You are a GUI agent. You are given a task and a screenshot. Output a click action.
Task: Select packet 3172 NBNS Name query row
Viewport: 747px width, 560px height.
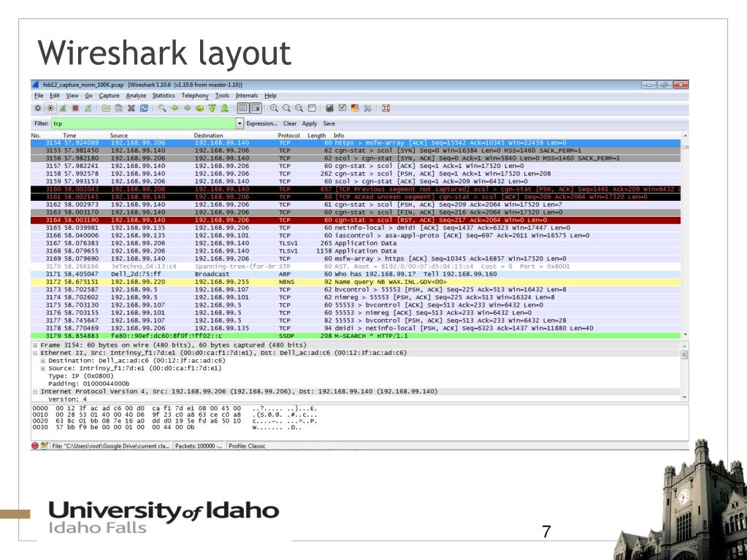click(356, 282)
